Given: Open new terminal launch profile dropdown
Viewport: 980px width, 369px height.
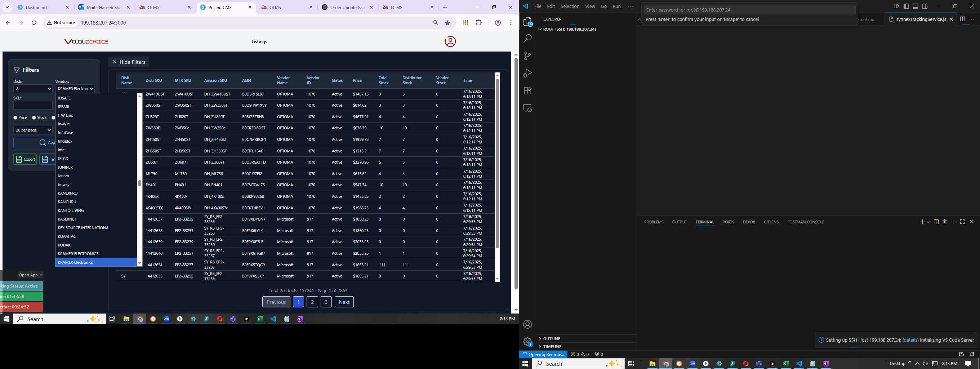Looking at the screenshot, I should [x=928, y=222].
